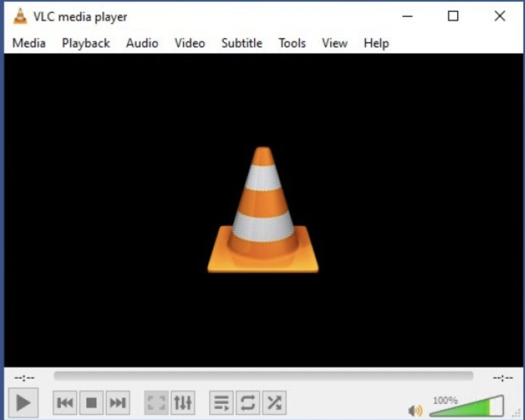Viewport: 525px width, 420px height.
Task: Click the window resize grip corner
Action: pos(517,413)
